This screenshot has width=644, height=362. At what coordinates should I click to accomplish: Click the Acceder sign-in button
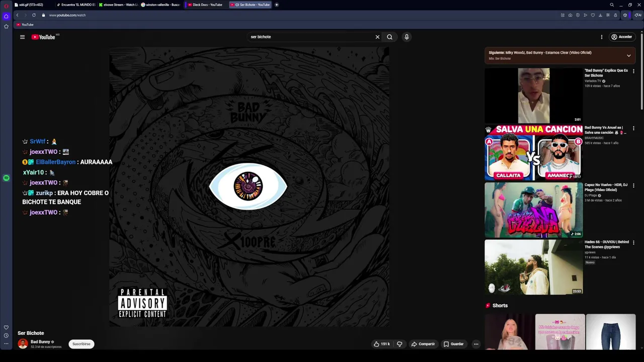[x=621, y=37]
